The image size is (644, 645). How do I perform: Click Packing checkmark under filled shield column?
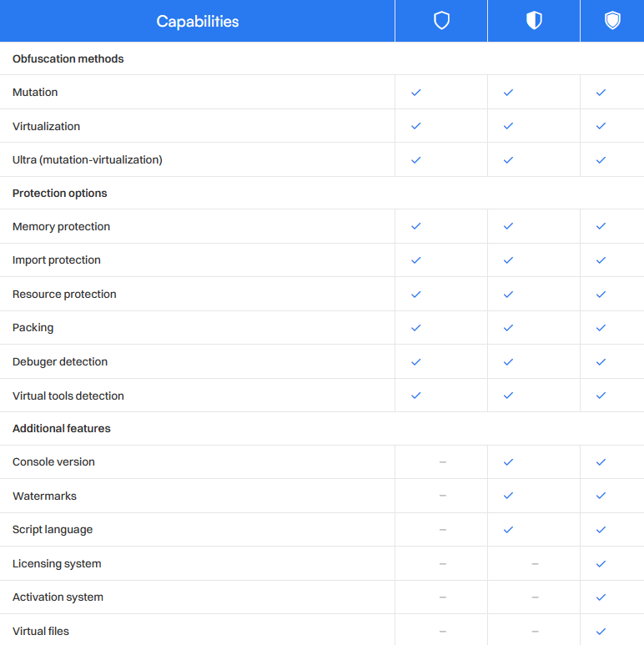601,328
